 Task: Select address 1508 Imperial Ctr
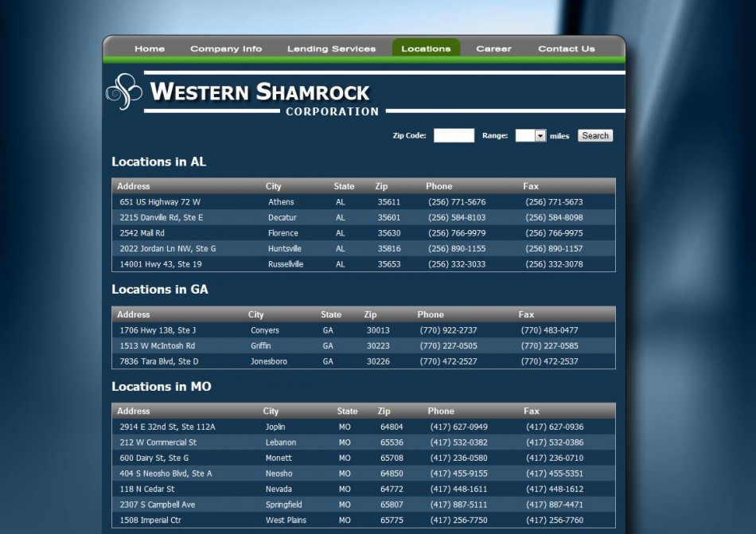[x=150, y=520]
